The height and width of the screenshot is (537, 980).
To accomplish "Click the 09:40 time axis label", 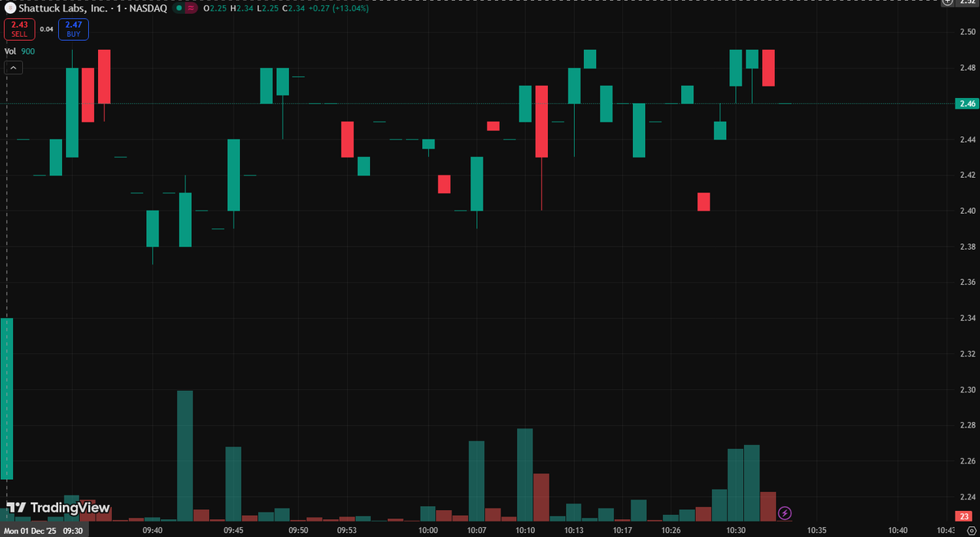I will pos(153,530).
